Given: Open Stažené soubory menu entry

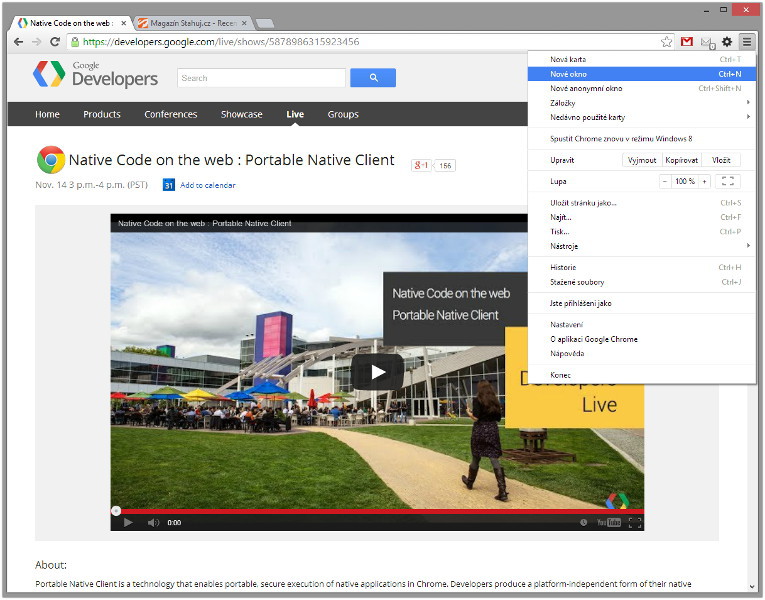Looking at the screenshot, I should pos(642,282).
